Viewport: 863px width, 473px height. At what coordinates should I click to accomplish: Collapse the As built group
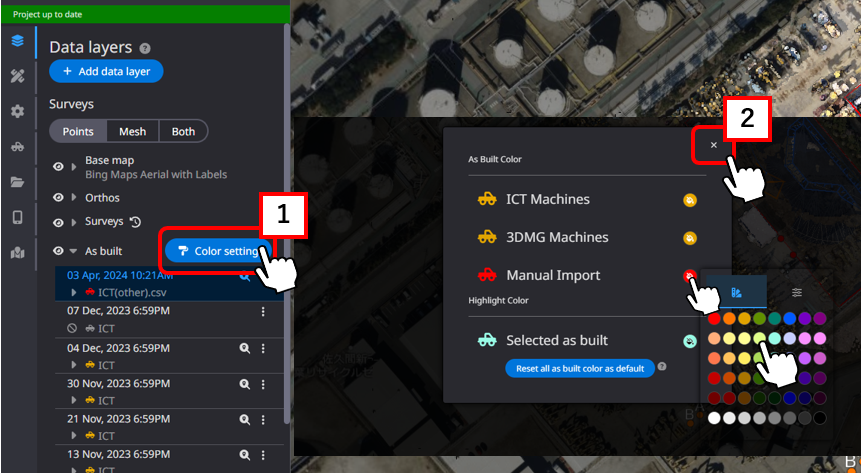[x=73, y=251]
